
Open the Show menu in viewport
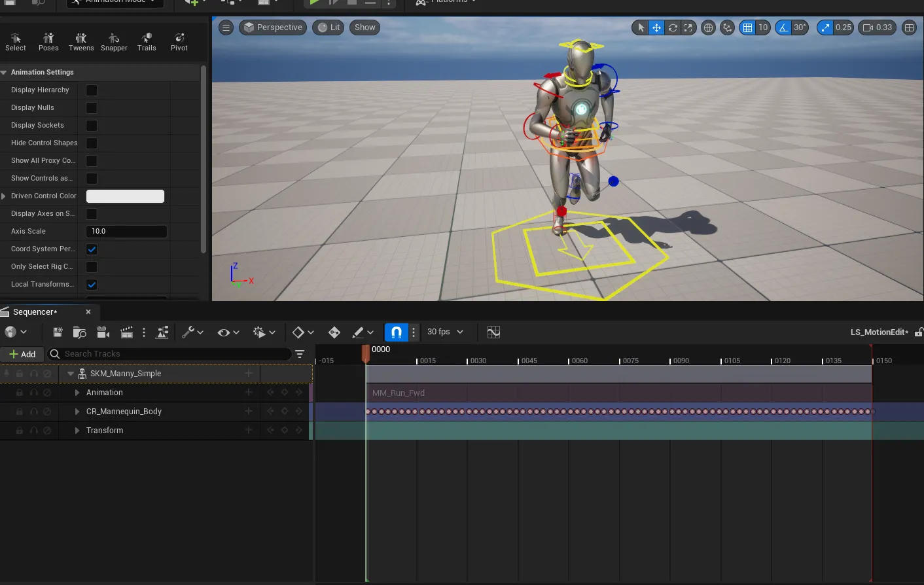[x=364, y=27]
